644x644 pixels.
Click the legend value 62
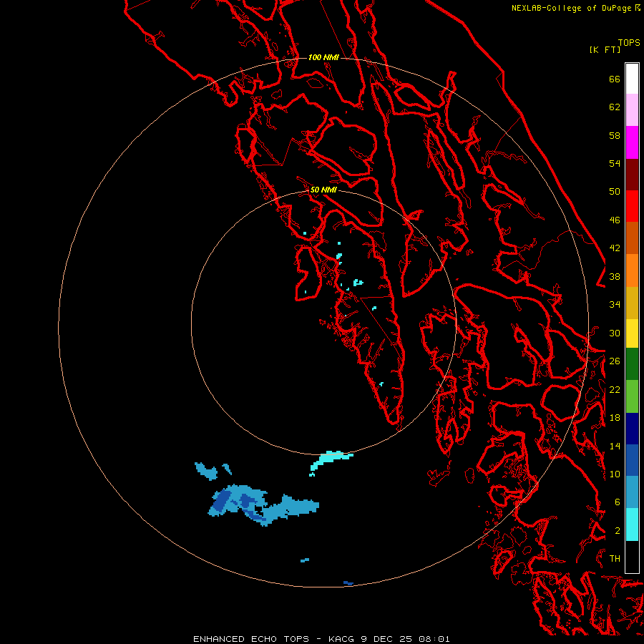point(615,107)
